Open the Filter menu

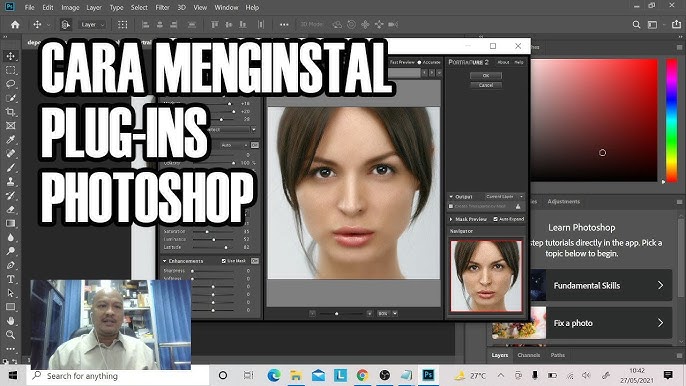[x=162, y=7]
